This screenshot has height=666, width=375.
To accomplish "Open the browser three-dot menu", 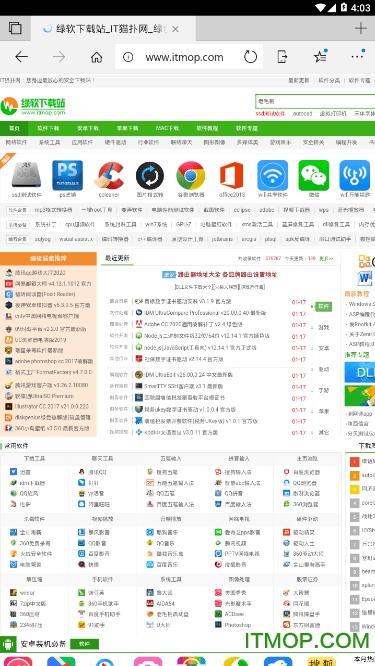I will [x=358, y=56].
